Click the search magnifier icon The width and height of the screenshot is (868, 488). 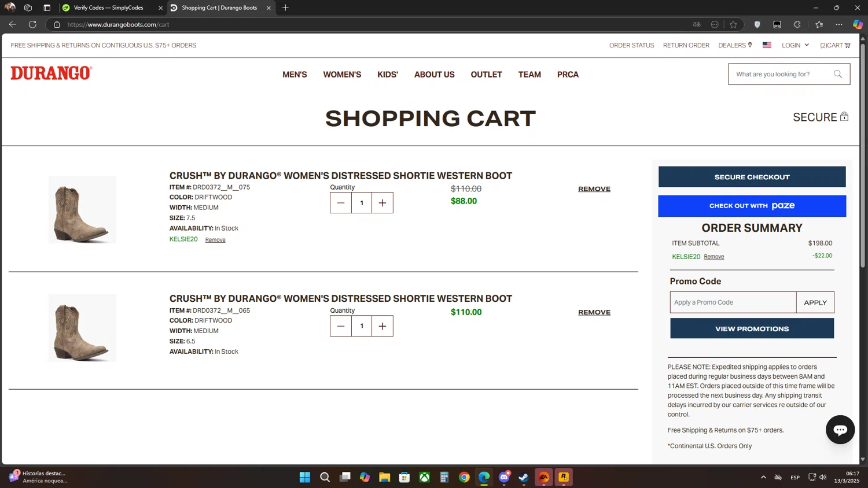(837, 74)
